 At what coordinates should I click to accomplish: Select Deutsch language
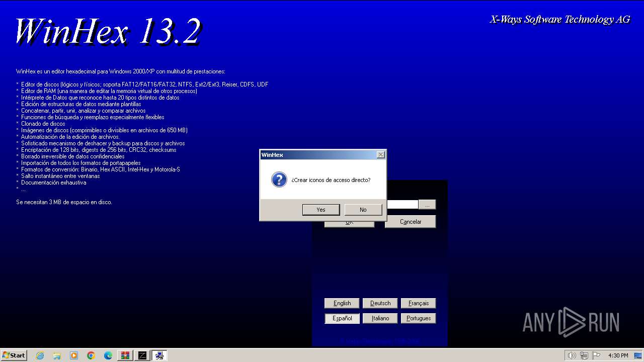click(380, 303)
